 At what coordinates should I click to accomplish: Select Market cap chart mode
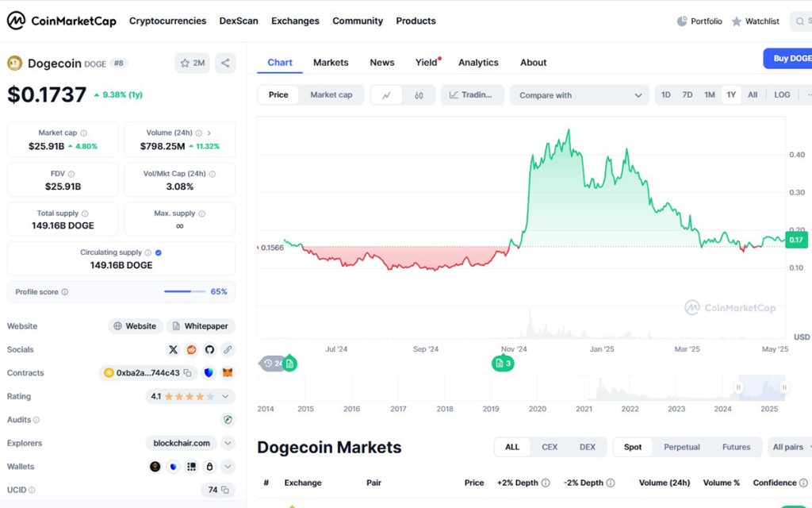coord(331,95)
